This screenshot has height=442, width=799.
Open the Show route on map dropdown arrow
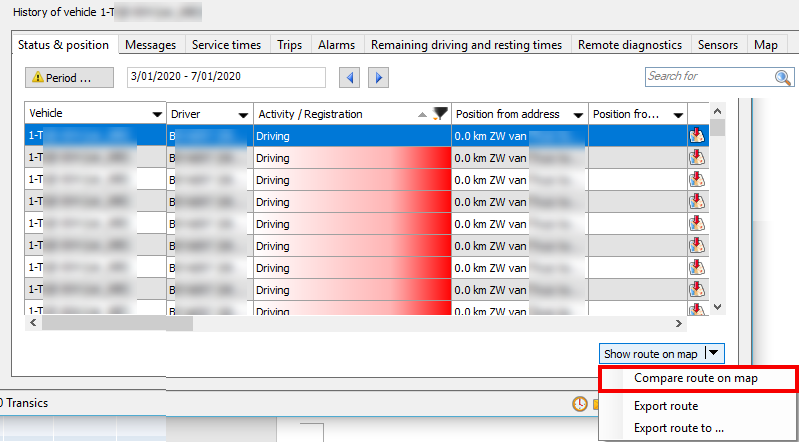tap(713, 353)
